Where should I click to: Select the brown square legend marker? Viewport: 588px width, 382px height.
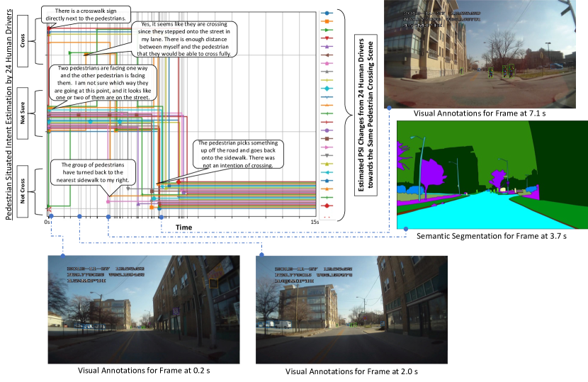(327, 139)
